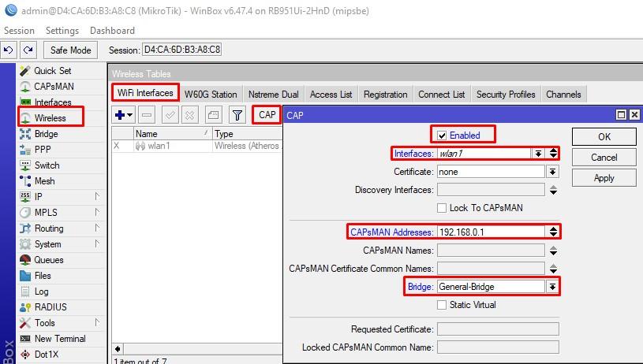Open Queues in the sidebar
The height and width of the screenshot is (364, 643).
pyautogui.click(x=48, y=260)
